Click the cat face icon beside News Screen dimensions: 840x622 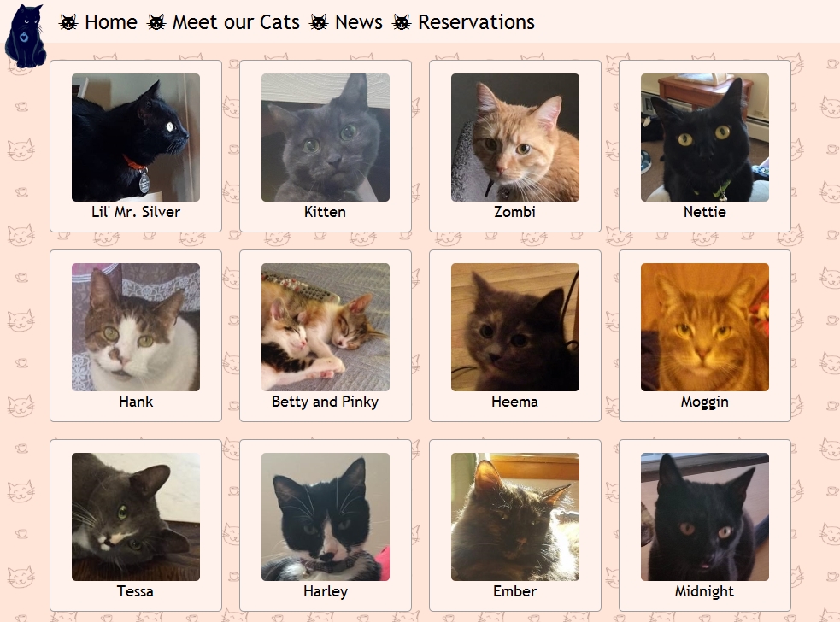point(319,22)
